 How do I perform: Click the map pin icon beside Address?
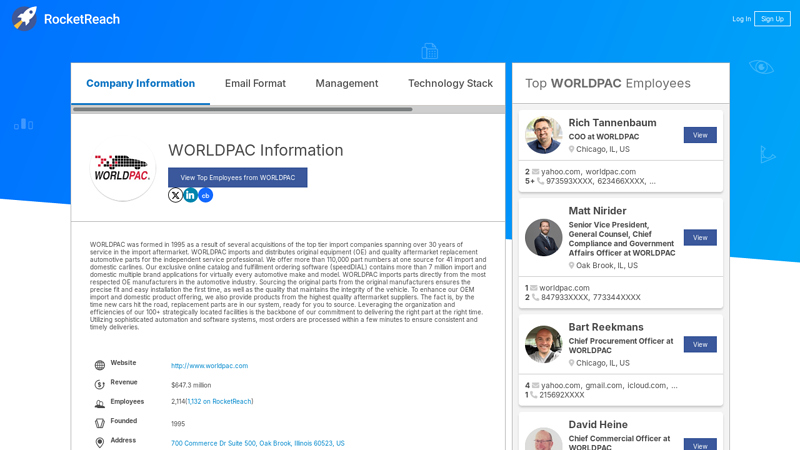99,442
